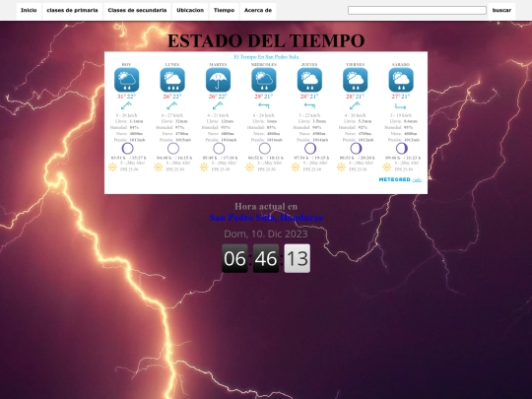This screenshot has height=399, width=532.
Task: Click the HOY wind direction arrow
Action: (126, 105)
